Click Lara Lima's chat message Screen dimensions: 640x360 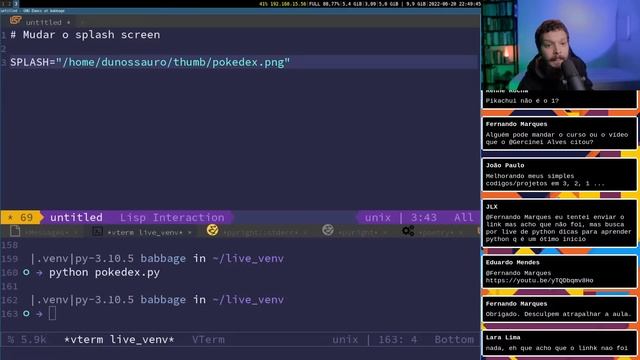pos(559,343)
